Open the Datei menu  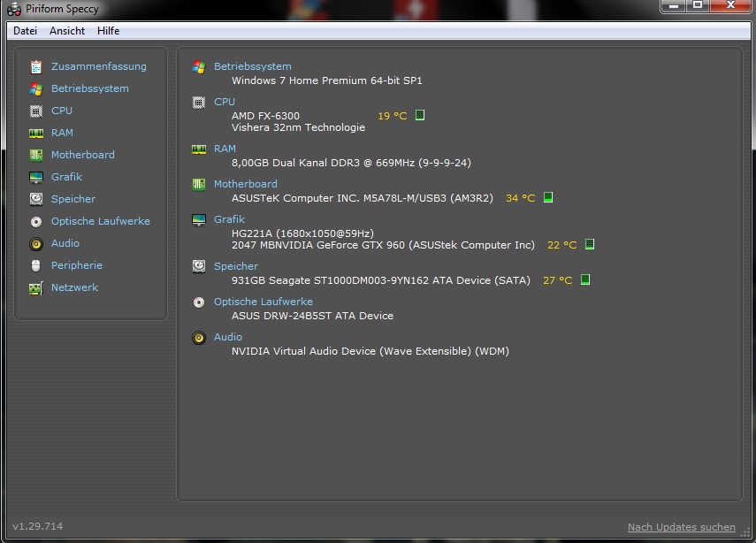25,31
